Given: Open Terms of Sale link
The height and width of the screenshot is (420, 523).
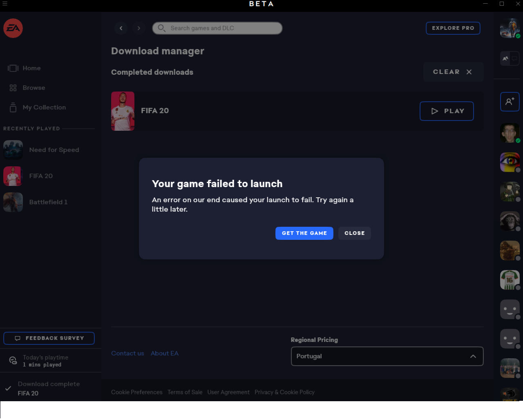Looking at the screenshot, I should coord(185,392).
